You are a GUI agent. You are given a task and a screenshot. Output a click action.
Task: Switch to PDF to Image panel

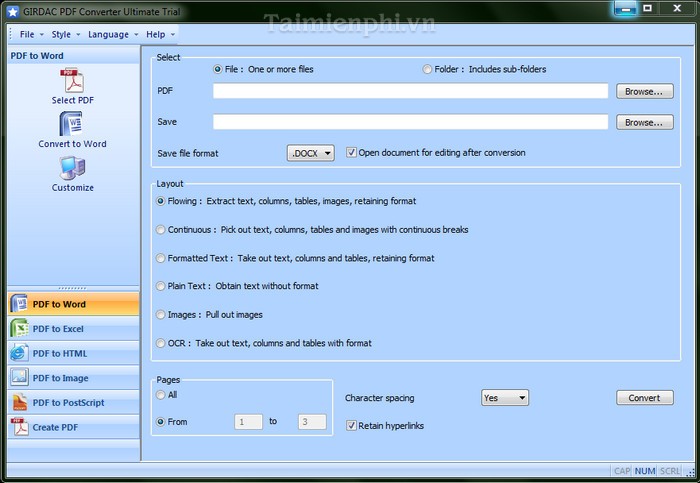[x=73, y=378]
